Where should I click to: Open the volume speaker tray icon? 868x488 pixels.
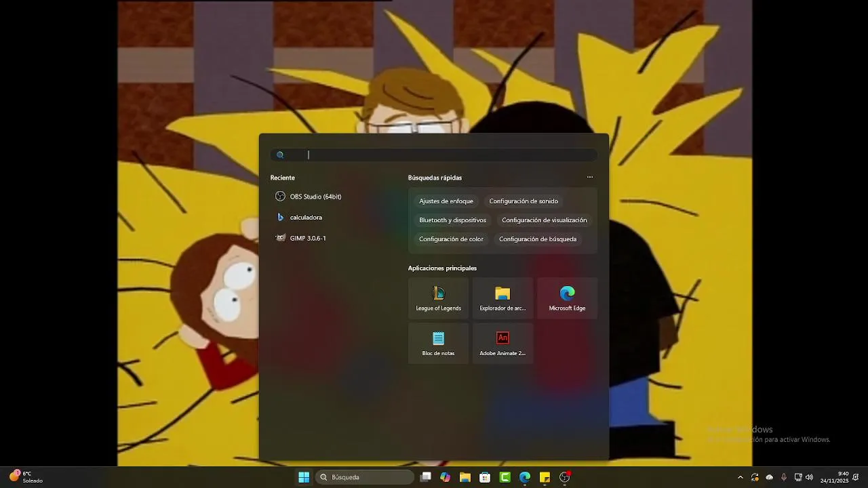(x=809, y=477)
